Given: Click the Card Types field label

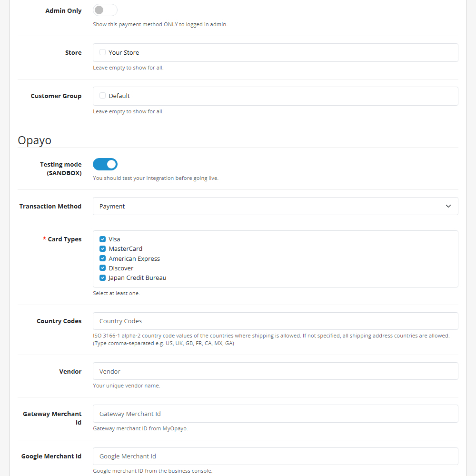Looking at the screenshot, I should [64, 239].
